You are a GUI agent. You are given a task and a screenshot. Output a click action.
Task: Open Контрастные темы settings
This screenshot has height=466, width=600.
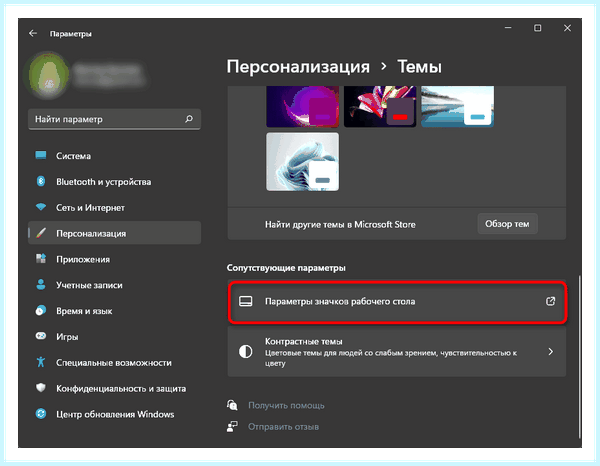pyautogui.click(x=397, y=352)
